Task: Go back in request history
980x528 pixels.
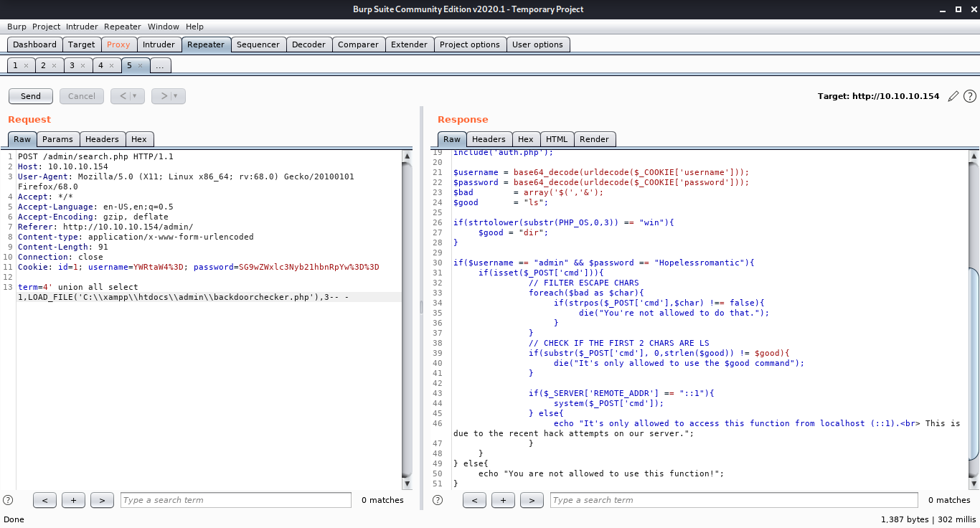Action: point(123,96)
